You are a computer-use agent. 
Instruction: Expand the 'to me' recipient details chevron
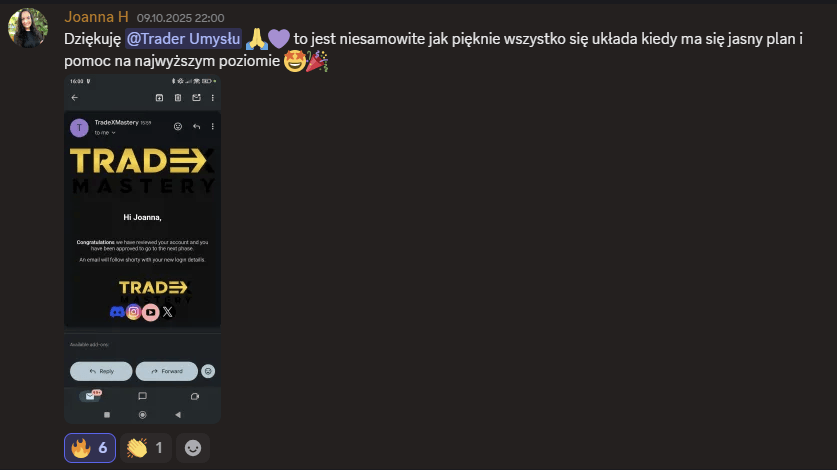(114, 132)
